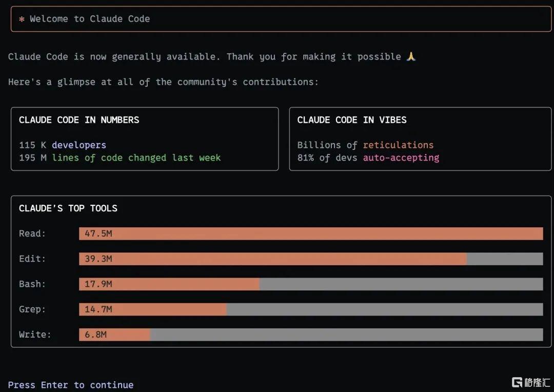The height and width of the screenshot is (392, 554).
Task: Click the gray unfilled part of the Edit bar
Action: (505, 259)
